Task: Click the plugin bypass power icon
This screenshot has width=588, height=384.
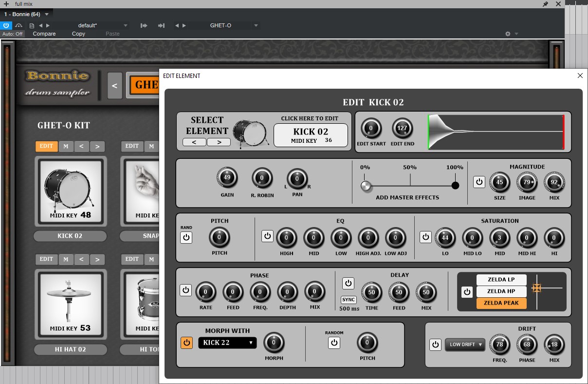Action: coord(6,25)
